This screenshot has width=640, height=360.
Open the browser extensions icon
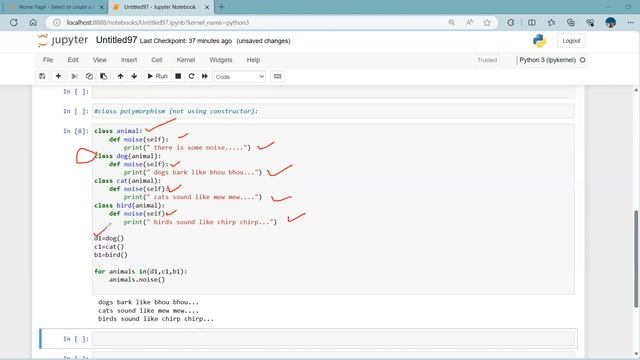pos(511,22)
